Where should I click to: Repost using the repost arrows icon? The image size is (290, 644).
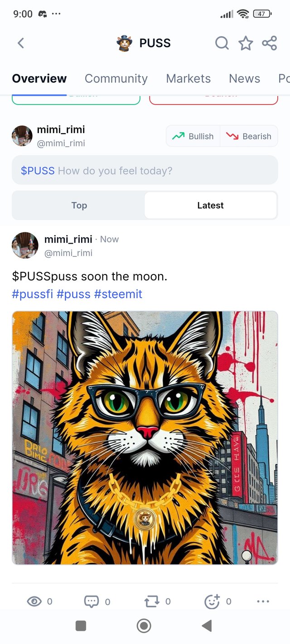151,601
